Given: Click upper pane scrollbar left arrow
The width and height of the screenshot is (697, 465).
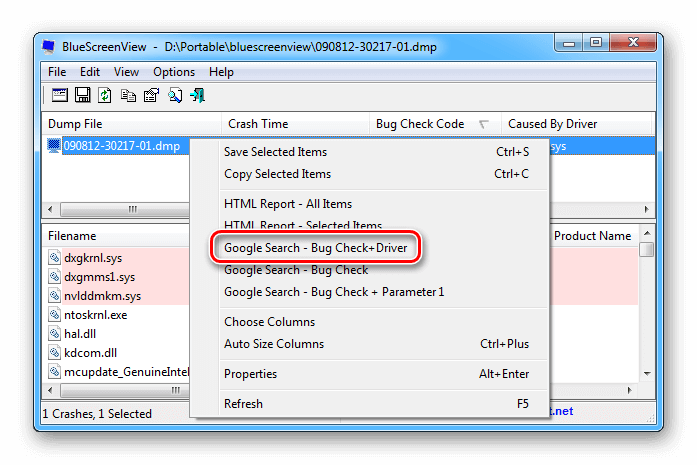Looking at the screenshot, I should coord(50,209).
